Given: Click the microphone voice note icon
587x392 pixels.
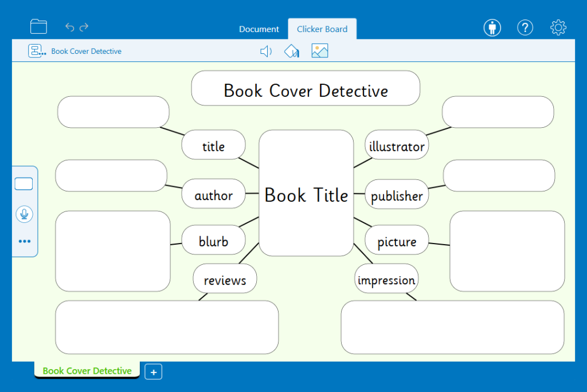Looking at the screenshot, I should point(24,214).
